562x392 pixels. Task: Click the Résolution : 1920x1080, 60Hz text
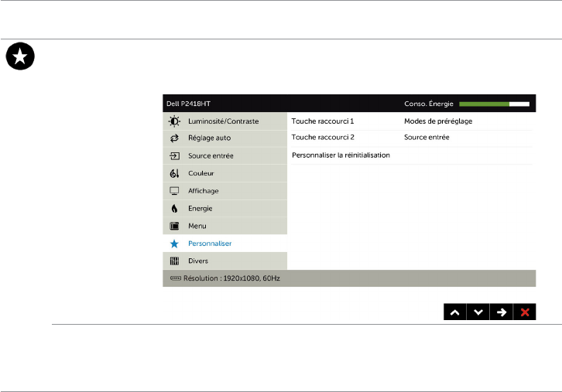click(x=231, y=278)
